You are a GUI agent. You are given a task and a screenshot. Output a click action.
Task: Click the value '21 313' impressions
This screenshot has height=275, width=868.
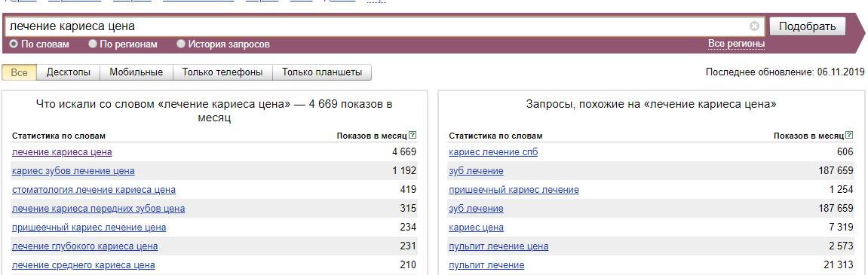[839, 264]
